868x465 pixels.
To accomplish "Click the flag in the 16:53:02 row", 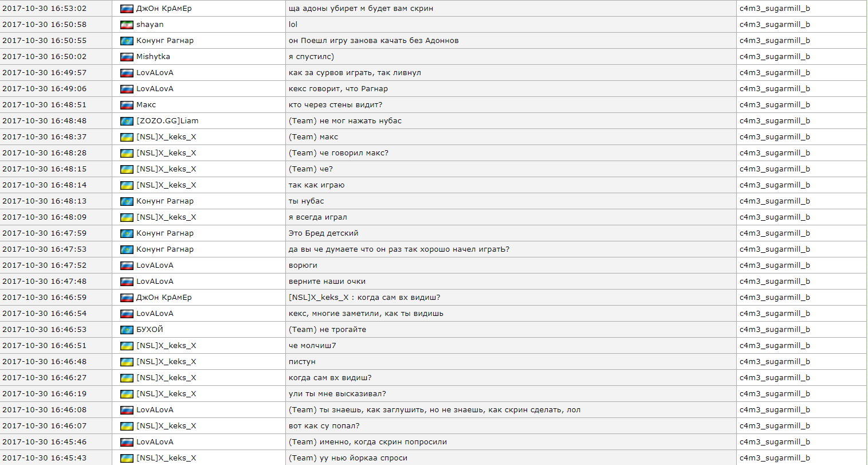I will [127, 9].
